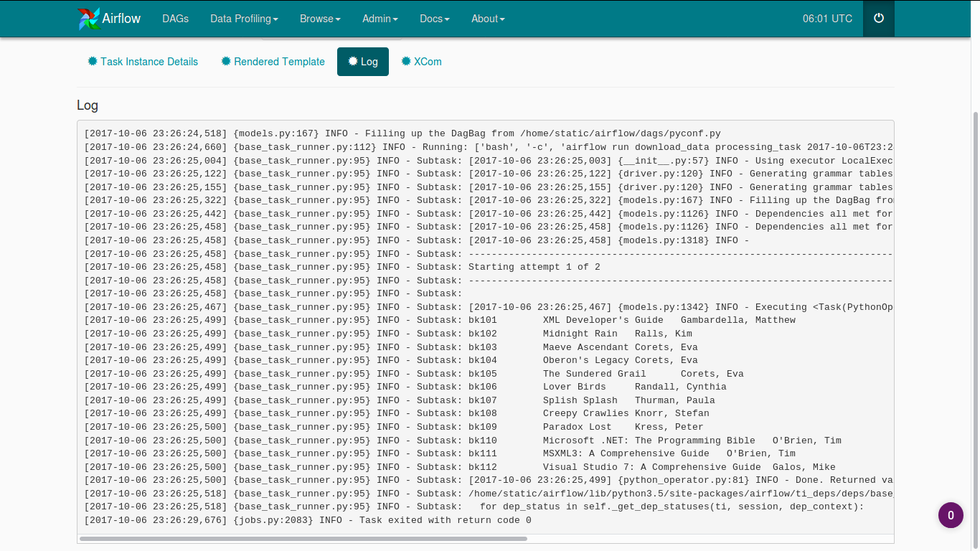
Task: Click the 06:01 UTC clock
Action: click(x=827, y=19)
